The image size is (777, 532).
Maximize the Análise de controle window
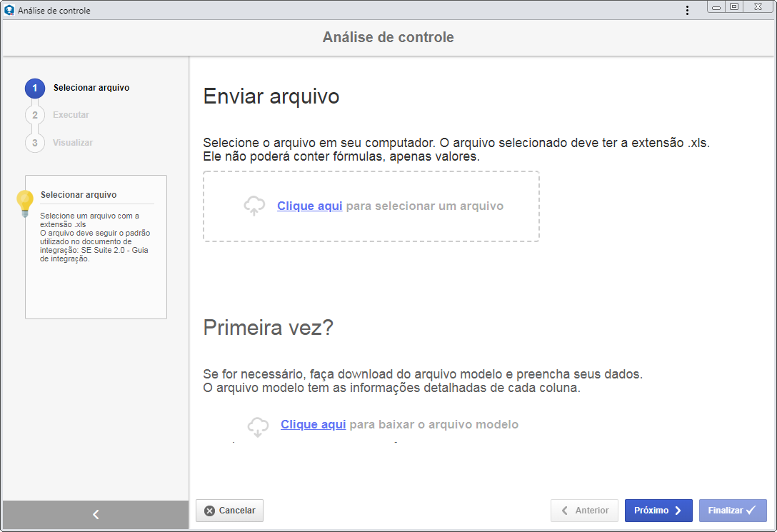[x=734, y=7]
